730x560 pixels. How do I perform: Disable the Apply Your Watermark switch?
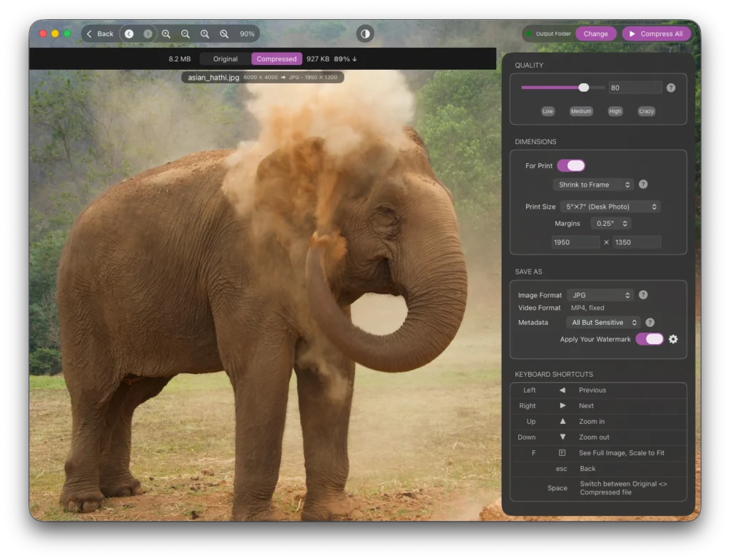(649, 339)
